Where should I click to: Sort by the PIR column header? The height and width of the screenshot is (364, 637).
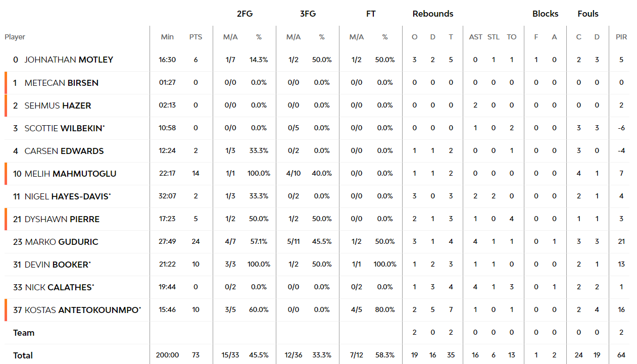pos(621,37)
